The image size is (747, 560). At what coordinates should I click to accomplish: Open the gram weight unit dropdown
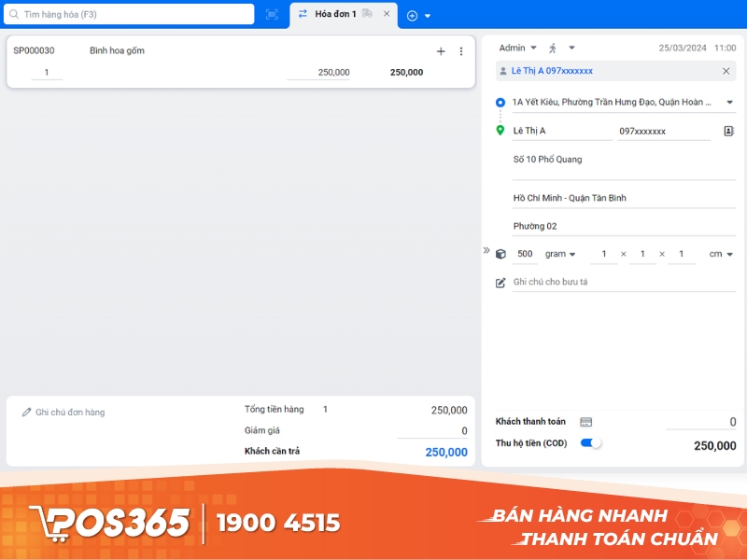pos(559,254)
